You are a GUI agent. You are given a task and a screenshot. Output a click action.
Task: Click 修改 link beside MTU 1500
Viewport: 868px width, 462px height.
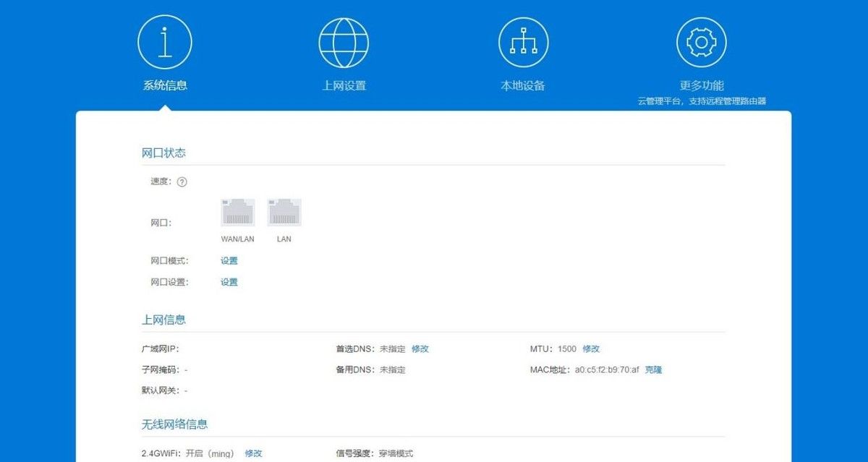pyautogui.click(x=591, y=349)
